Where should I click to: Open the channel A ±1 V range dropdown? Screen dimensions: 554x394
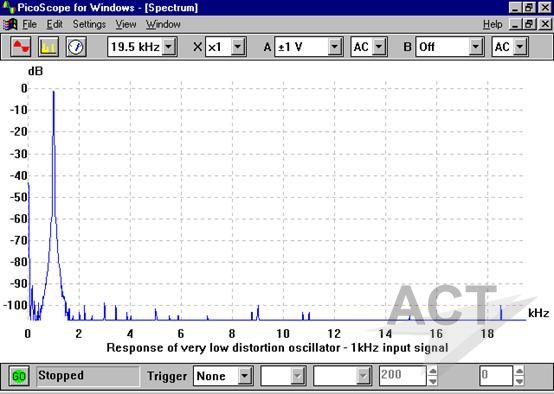click(334, 47)
